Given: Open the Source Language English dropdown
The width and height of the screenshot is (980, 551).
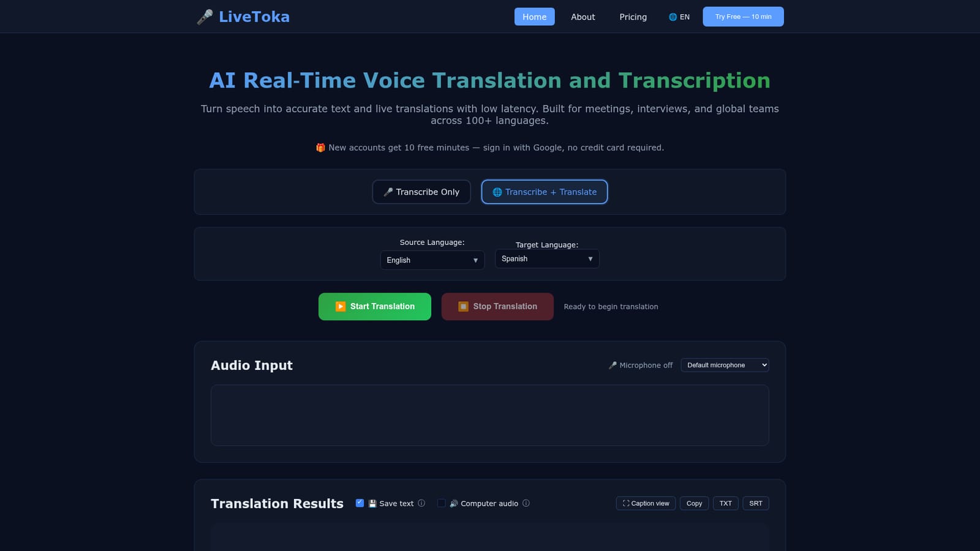Looking at the screenshot, I should [x=432, y=260].
